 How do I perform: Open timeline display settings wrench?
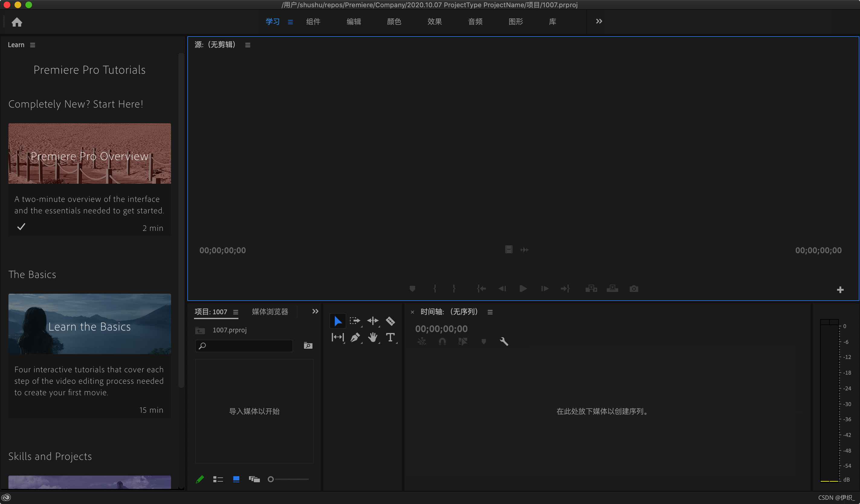tap(504, 341)
